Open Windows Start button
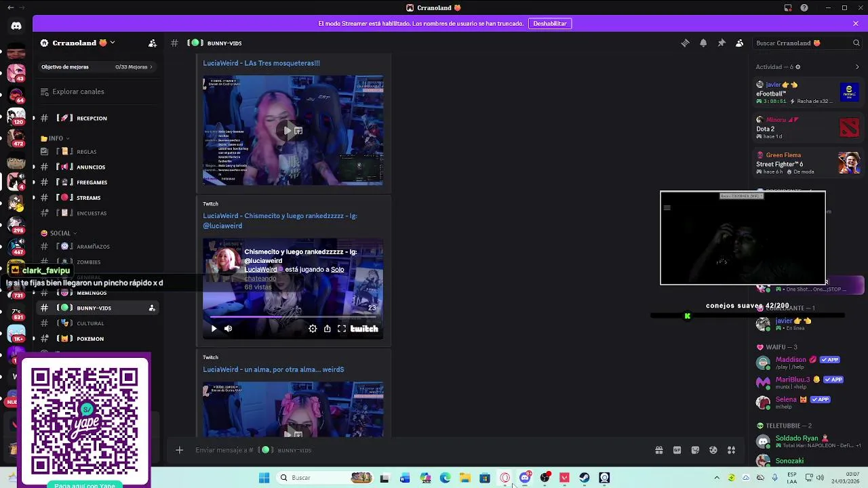 coord(264,478)
